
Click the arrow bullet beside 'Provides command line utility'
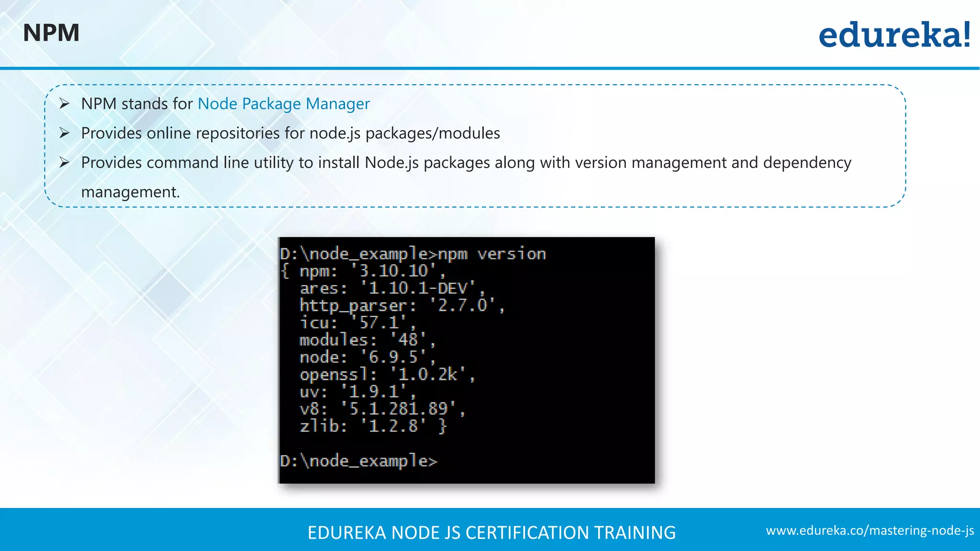coord(65,163)
